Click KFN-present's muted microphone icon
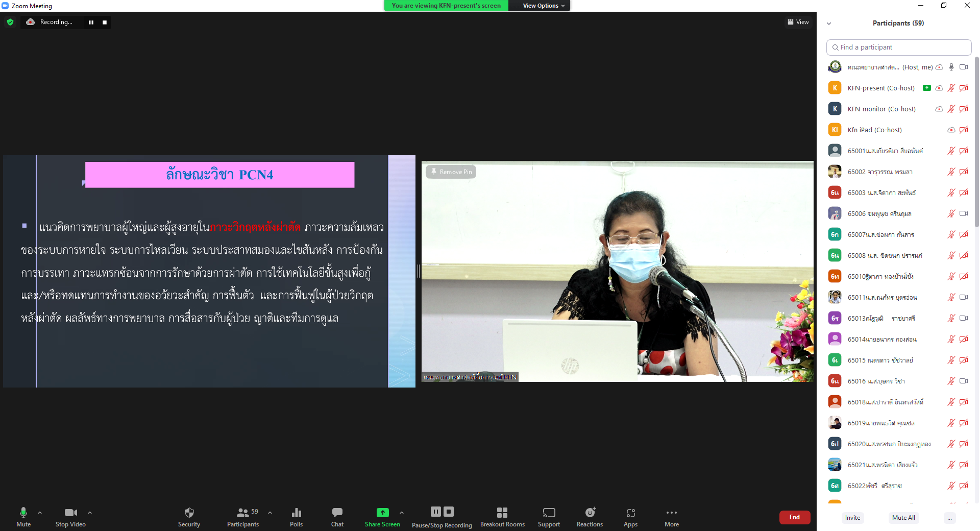Screen dimensions: 980x531 tap(951, 88)
